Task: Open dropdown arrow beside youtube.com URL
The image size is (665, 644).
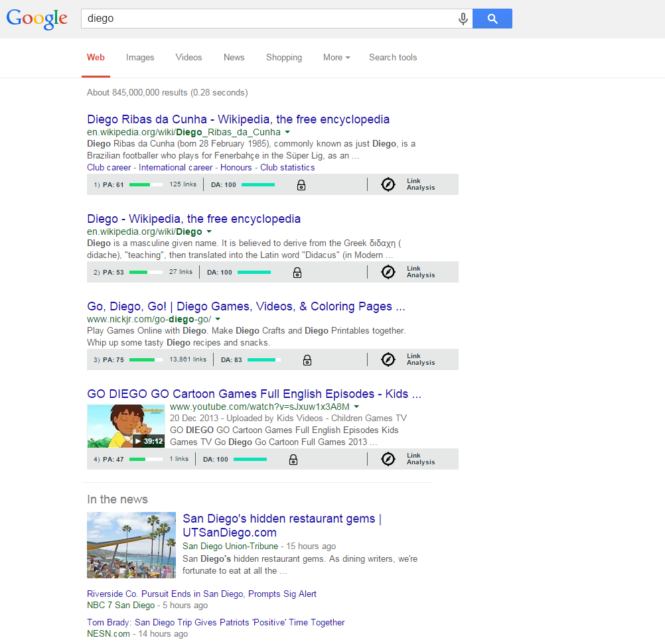Action: [356, 407]
